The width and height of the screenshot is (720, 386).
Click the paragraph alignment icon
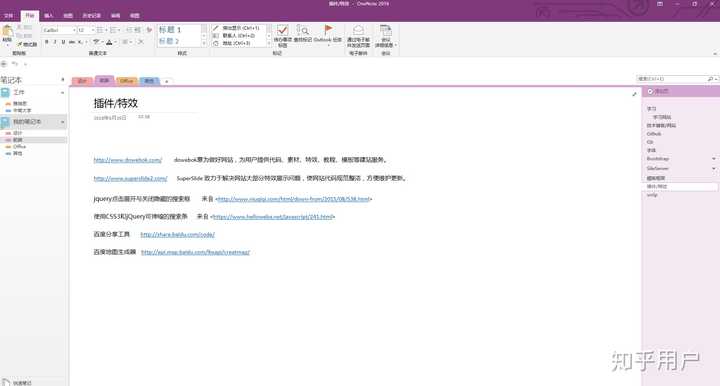[x=125, y=42]
